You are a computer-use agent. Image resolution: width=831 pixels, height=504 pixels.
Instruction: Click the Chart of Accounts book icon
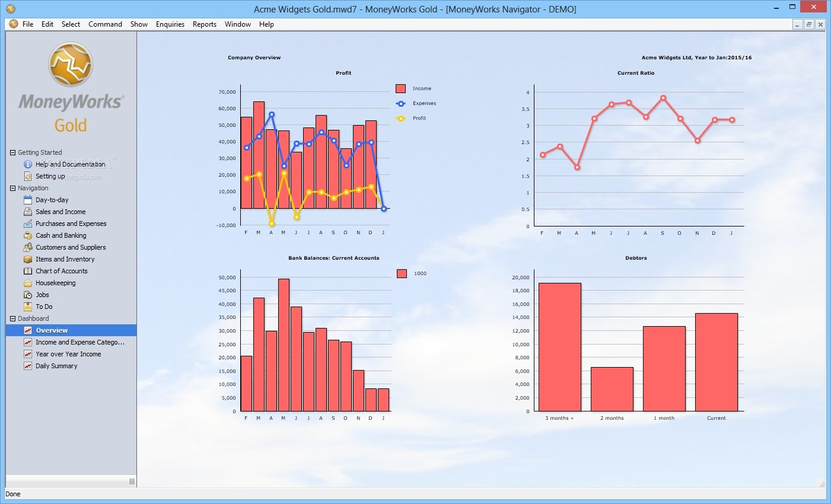pos(28,271)
